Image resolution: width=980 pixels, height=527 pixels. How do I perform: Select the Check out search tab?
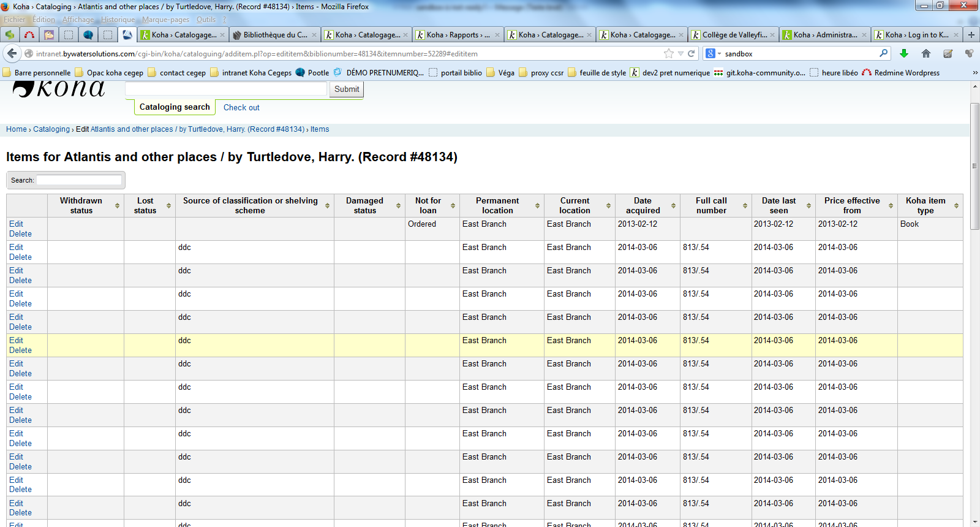(x=241, y=107)
